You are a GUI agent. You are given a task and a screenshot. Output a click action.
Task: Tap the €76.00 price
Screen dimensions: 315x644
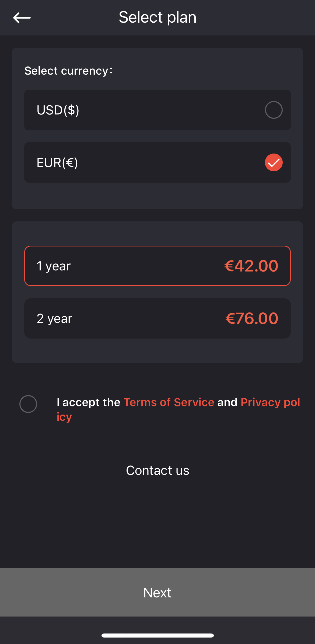click(251, 319)
